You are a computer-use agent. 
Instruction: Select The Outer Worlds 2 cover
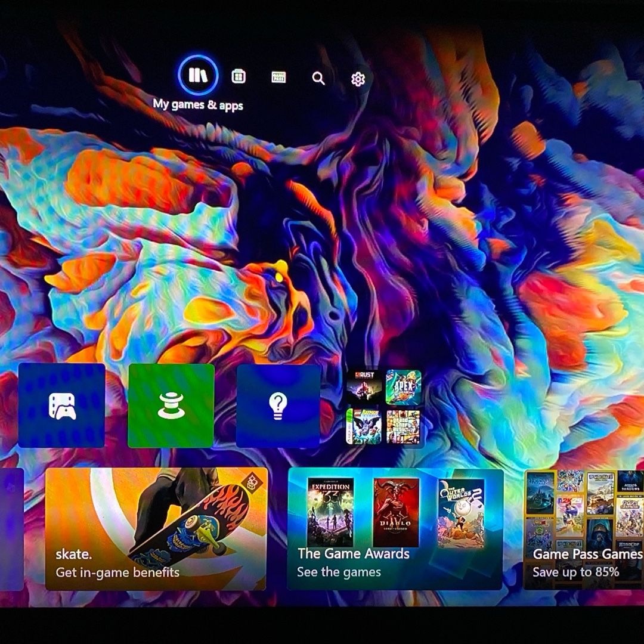[x=461, y=513]
